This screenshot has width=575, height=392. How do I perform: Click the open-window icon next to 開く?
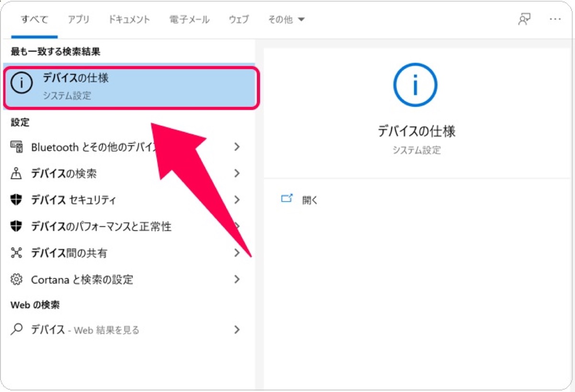click(x=287, y=198)
